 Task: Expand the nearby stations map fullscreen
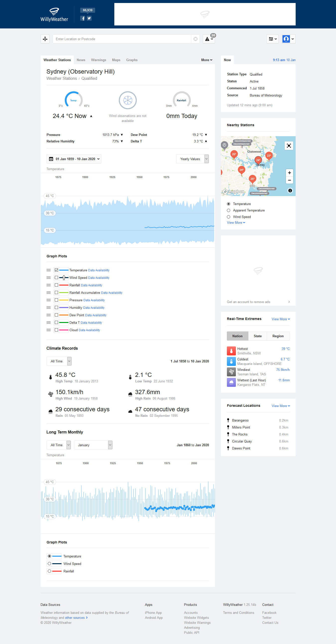click(289, 146)
